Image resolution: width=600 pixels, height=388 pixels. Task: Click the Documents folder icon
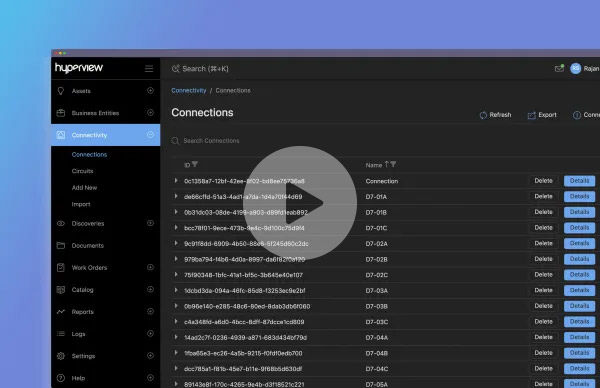(60, 245)
